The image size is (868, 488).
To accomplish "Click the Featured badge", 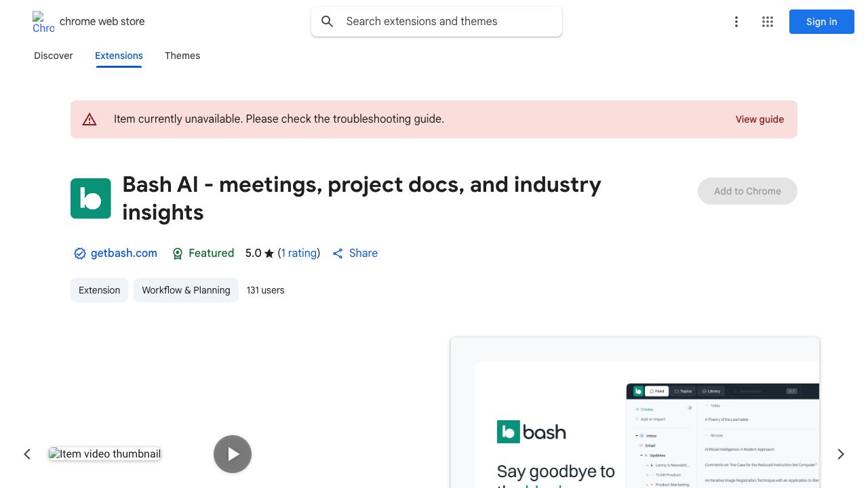I will tap(203, 253).
